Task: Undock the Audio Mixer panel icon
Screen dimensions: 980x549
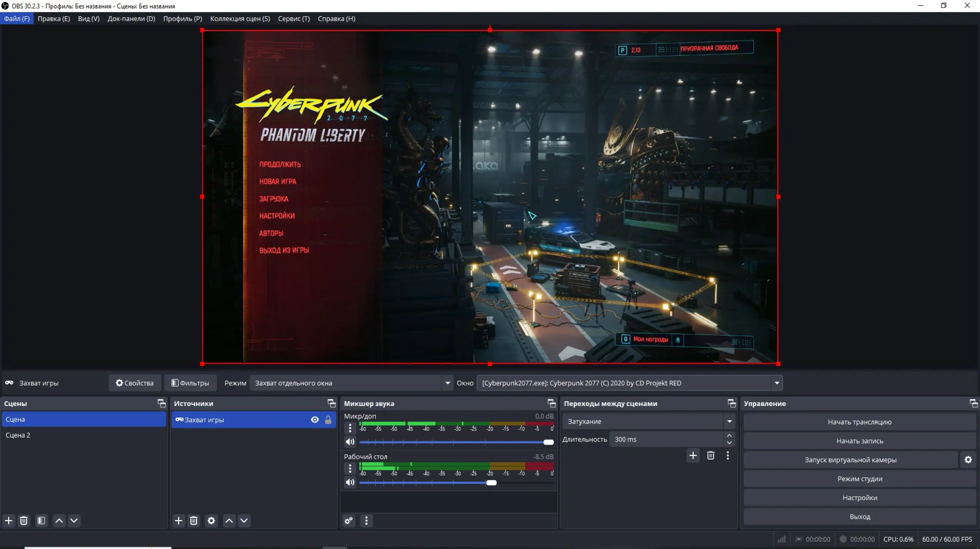Action: pyautogui.click(x=551, y=403)
